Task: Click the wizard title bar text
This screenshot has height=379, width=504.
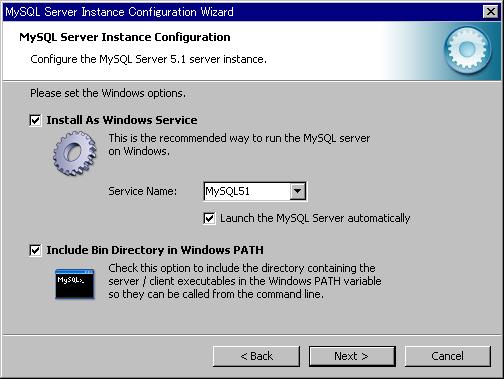Action: pyautogui.click(x=119, y=12)
